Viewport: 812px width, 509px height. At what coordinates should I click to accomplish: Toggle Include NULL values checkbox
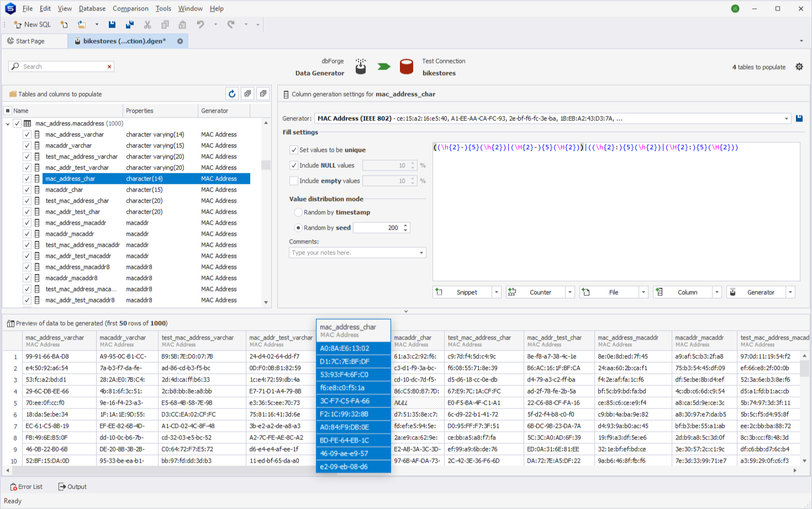294,165
